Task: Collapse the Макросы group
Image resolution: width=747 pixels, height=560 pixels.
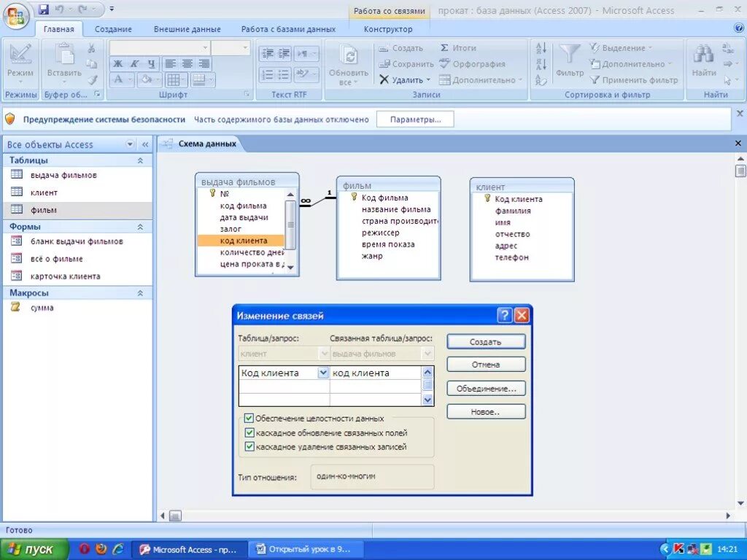Action: (x=140, y=293)
